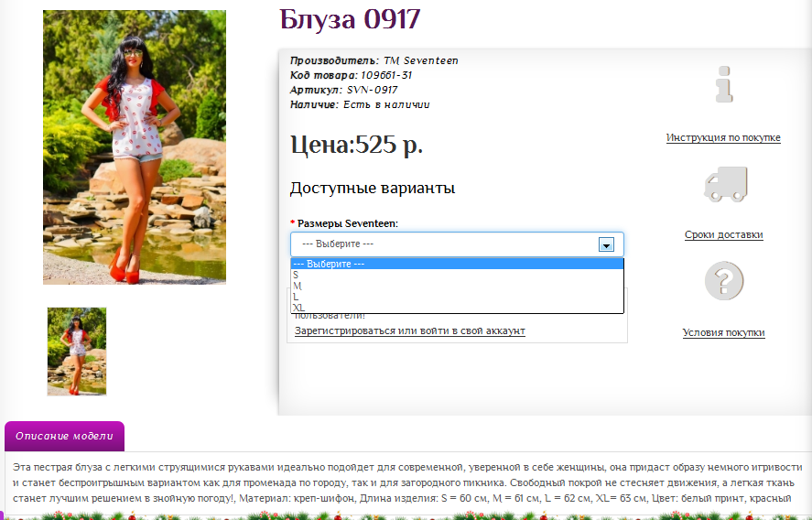
Task: Click the arrow of the Размеры Seventeen dropdown
Action: click(x=606, y=244)
